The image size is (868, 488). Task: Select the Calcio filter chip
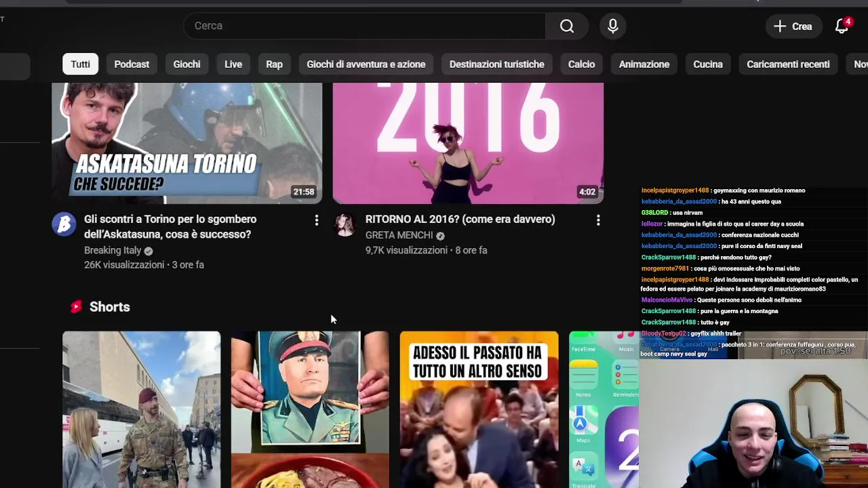click(x=581, y=64)
